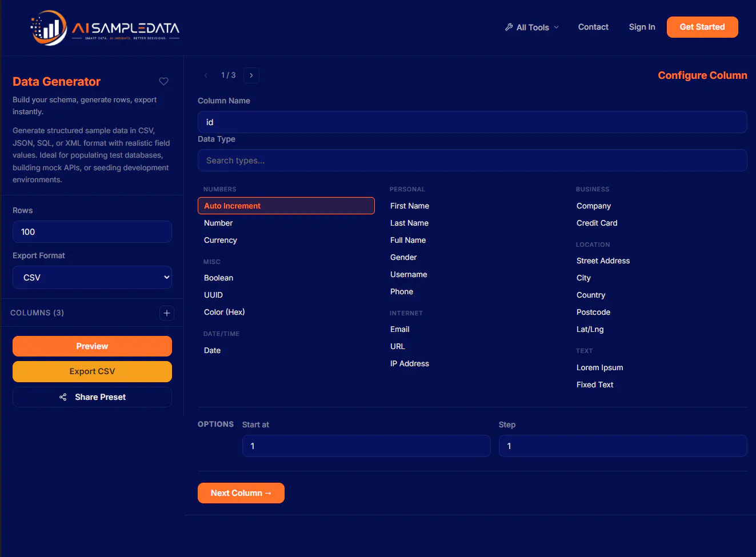Select the UUID data type

pos(213,295)
